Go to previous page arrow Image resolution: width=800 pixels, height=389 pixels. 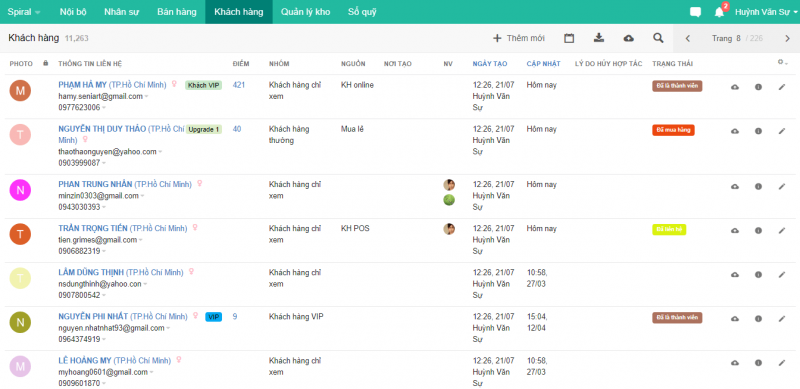point(688,38)
